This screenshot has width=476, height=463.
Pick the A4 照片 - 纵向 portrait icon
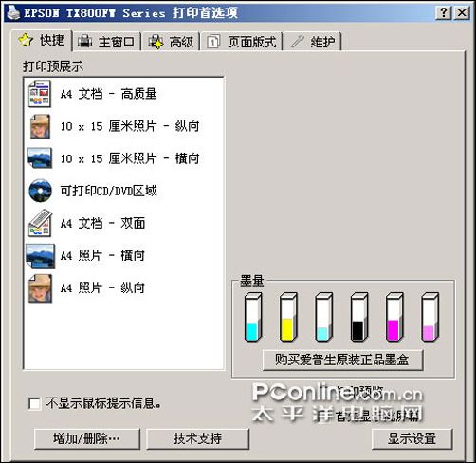click(x=40, y=288)
